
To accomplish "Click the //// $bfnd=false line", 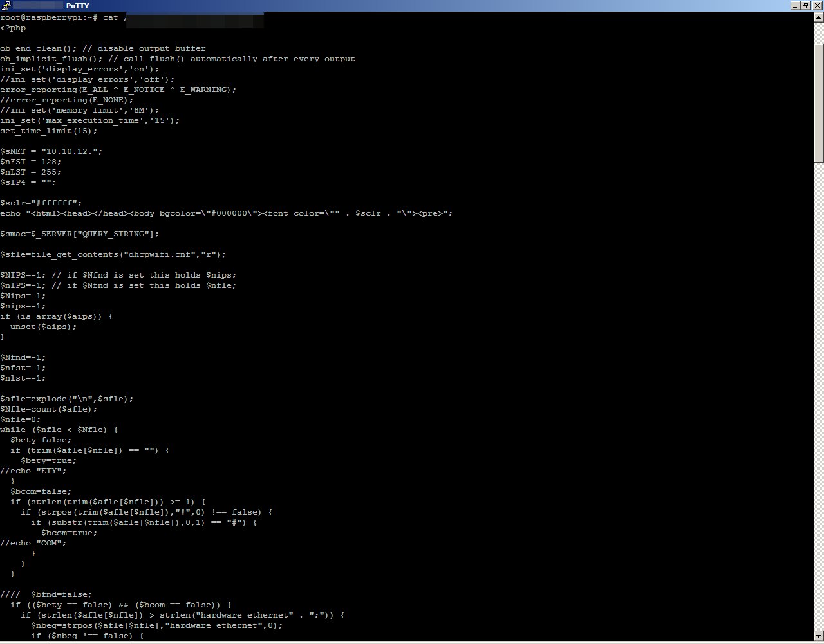I will click(x=46, y=594).
